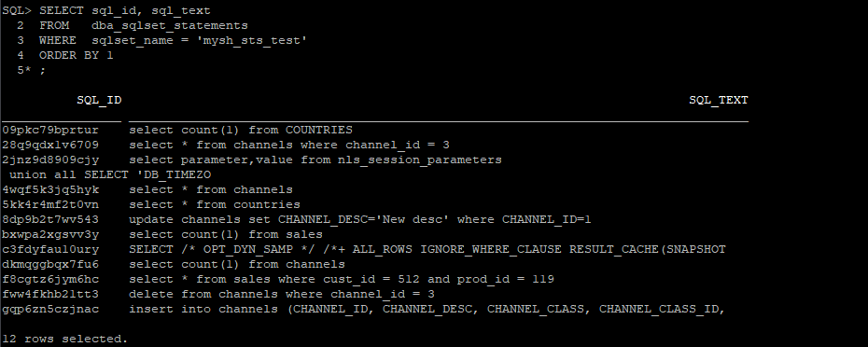Click sql_id f8cgtz6jym6hc
The height and width of the screenshot is (347, 868).
click(x=50, y=280)
